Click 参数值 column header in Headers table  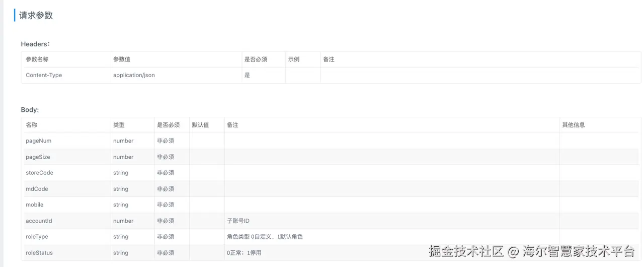122,59
